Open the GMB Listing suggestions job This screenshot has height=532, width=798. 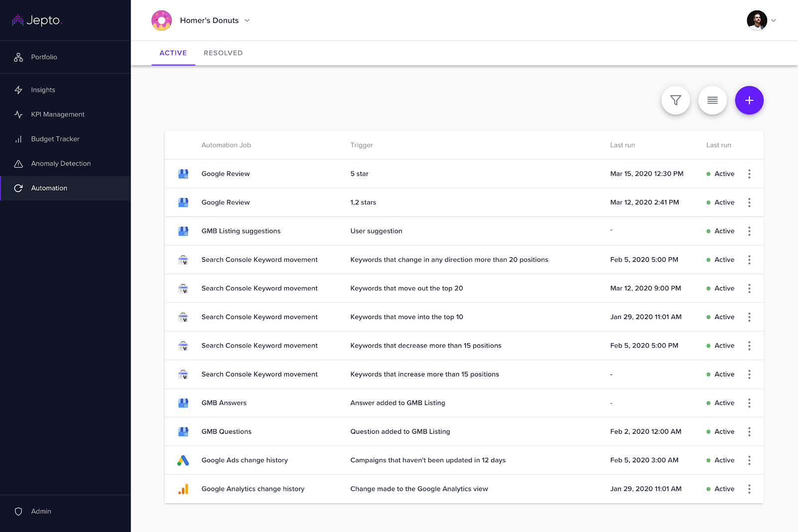coord(241,231)
